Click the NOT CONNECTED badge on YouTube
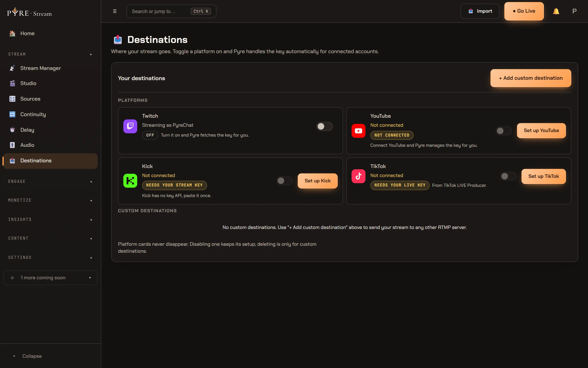588x368 pixels. coord(392,135)
